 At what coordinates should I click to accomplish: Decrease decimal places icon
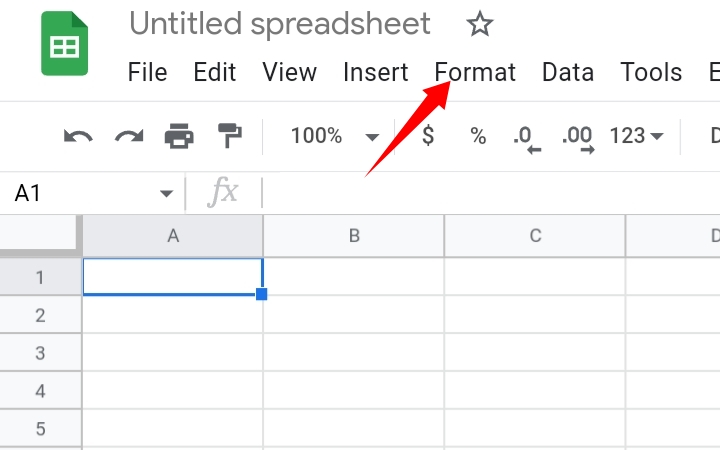(527, 139)
